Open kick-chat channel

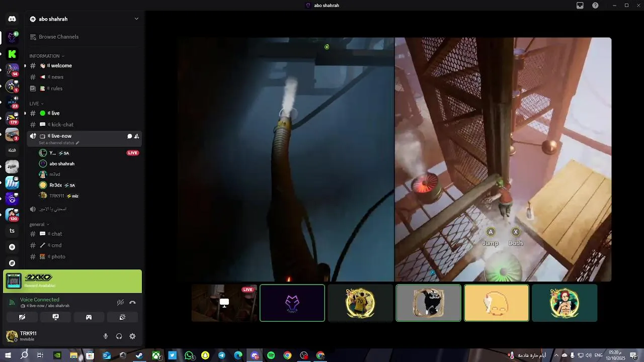point(84,125)
